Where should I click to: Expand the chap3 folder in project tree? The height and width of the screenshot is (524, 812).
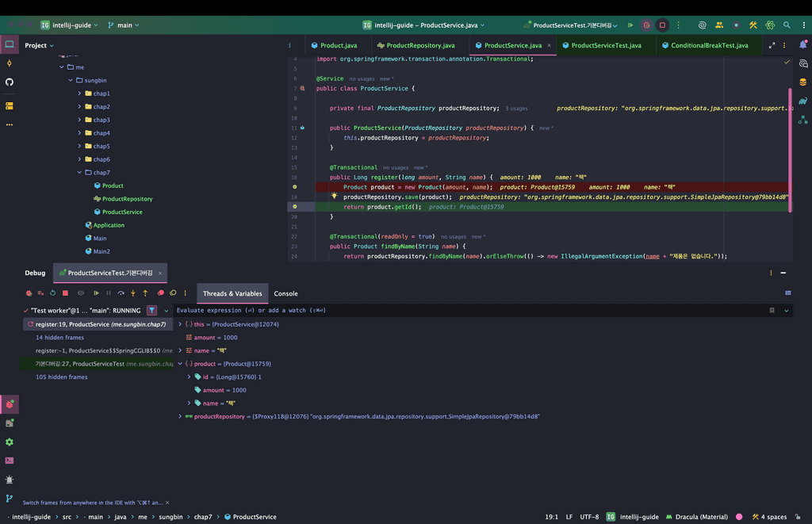(x=79, y=120)
